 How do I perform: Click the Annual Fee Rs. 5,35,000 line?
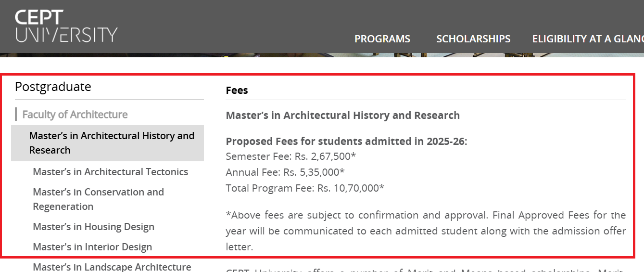[x=285, y=172]
